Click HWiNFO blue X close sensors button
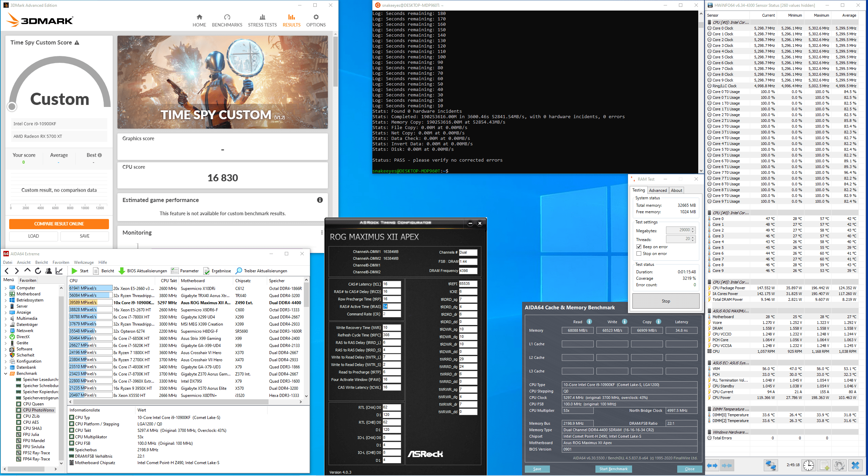This screenshot has width=868, height=476. click(855, 465)
